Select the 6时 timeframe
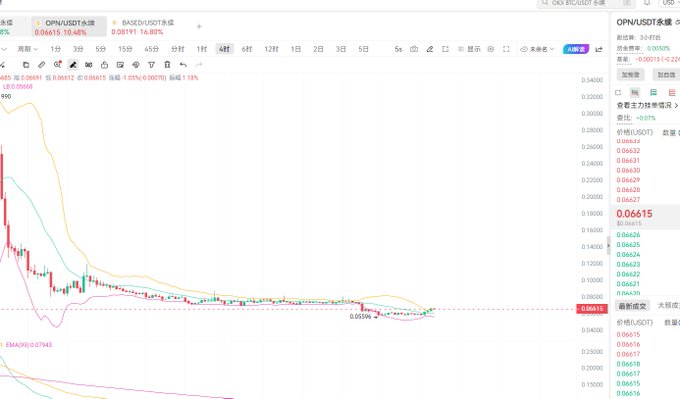 [x=247, y=49]
